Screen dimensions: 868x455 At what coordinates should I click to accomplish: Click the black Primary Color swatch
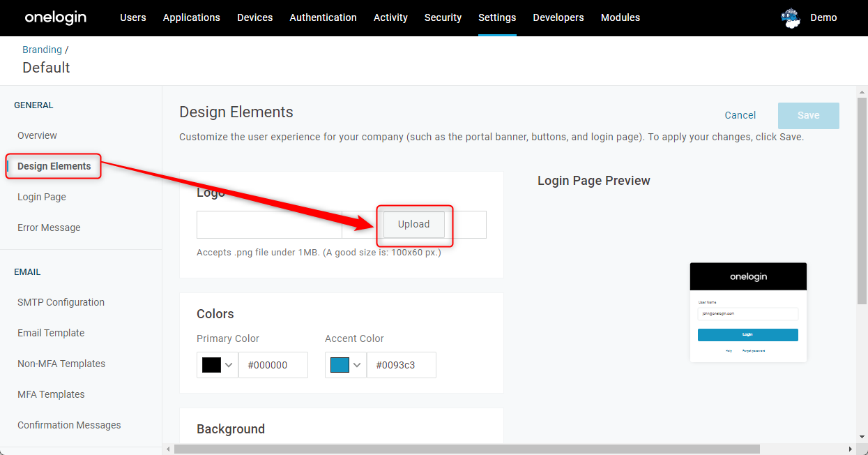coord(211,365)
